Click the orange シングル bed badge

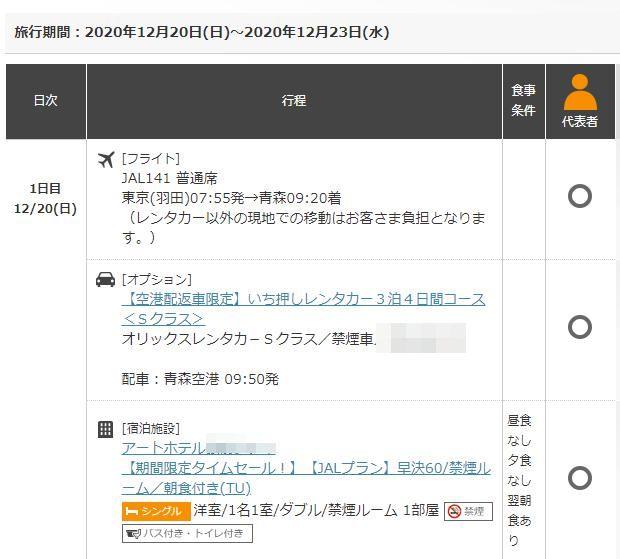pyautogui.click(x=156, y=511)
